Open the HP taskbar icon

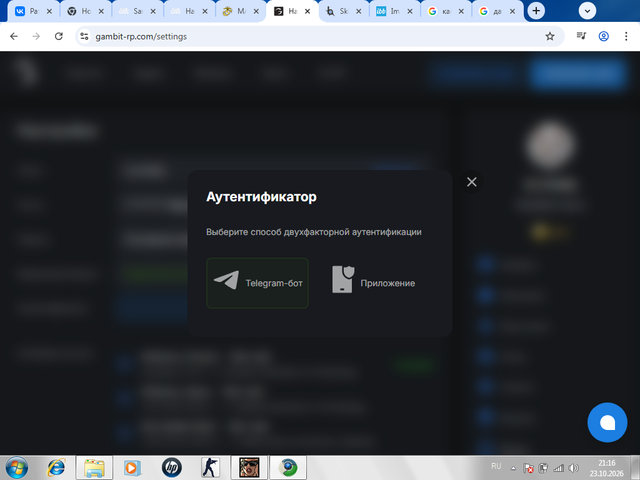pos(172,467)
